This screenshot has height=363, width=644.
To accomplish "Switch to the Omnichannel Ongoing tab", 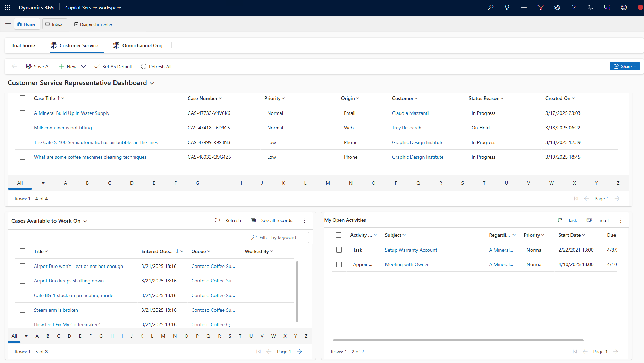I will coord(140,45).
